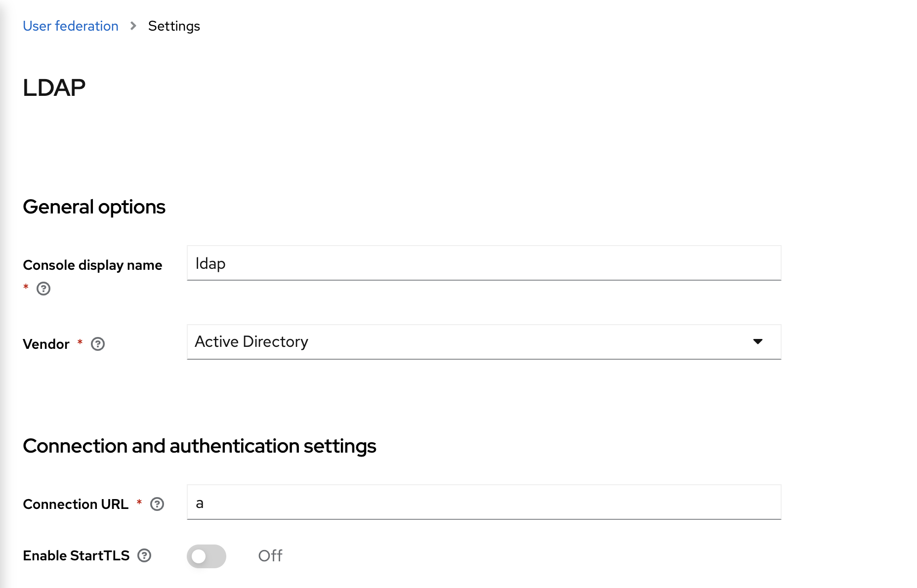
Task: Click the Vendor dropdown caret
Action: (x=759, y=341)
